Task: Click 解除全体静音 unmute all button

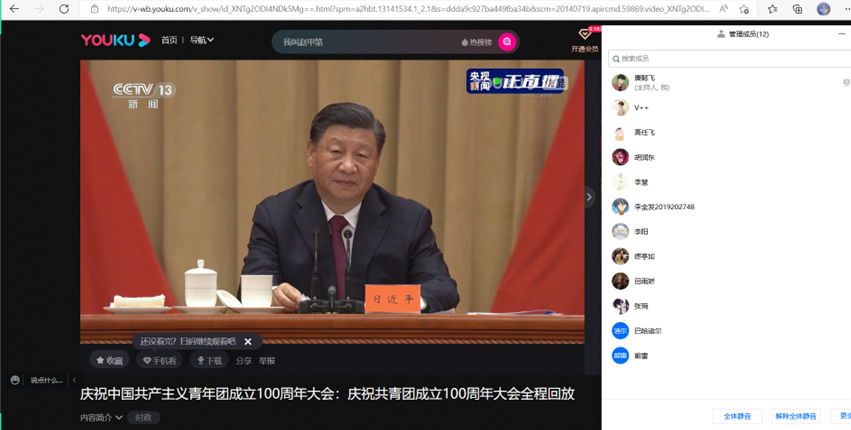Action: point(796,416)
